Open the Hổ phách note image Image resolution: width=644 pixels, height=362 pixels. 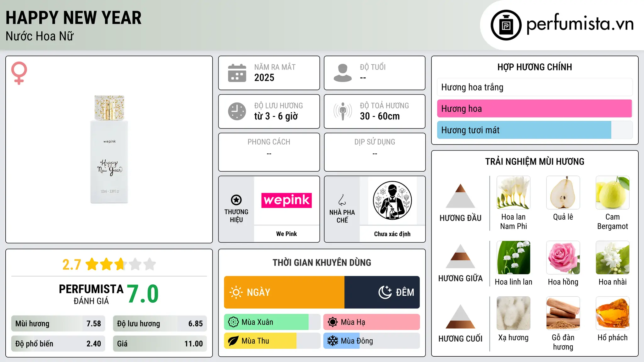pos(613,313)
